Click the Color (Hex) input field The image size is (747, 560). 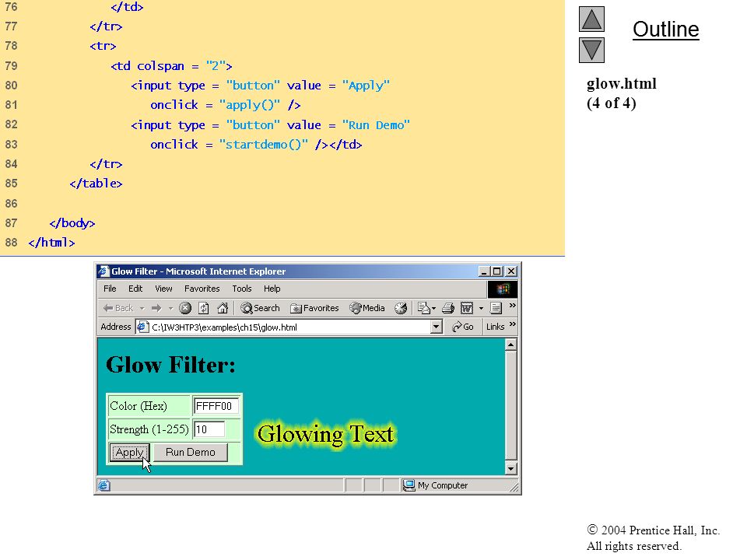coord(216,406)
